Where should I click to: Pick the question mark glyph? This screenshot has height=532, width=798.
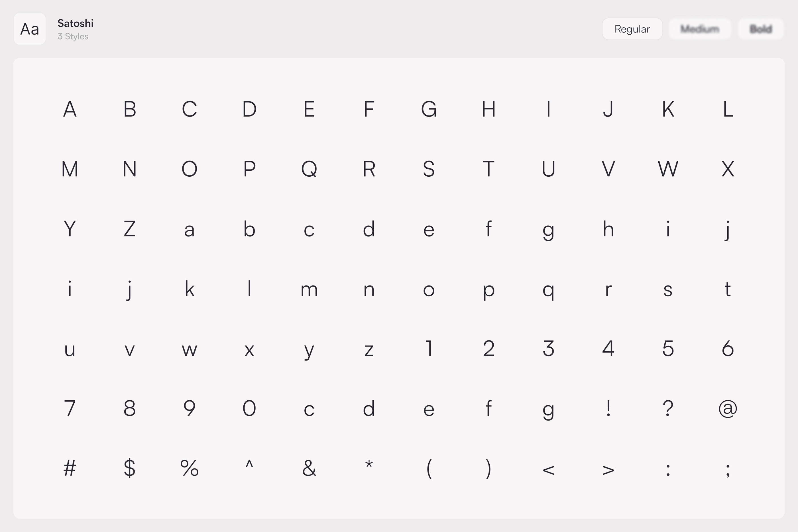click(x=668, y=409)
